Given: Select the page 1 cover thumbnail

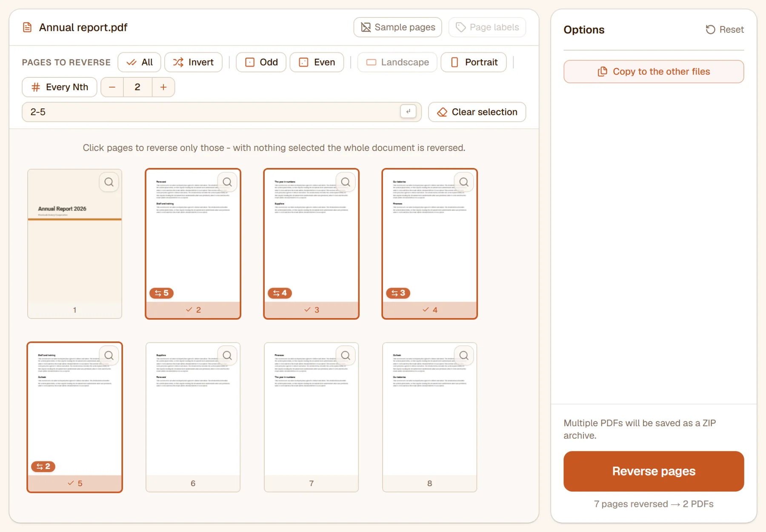Looking at the screenshot, I should (74, 244).
